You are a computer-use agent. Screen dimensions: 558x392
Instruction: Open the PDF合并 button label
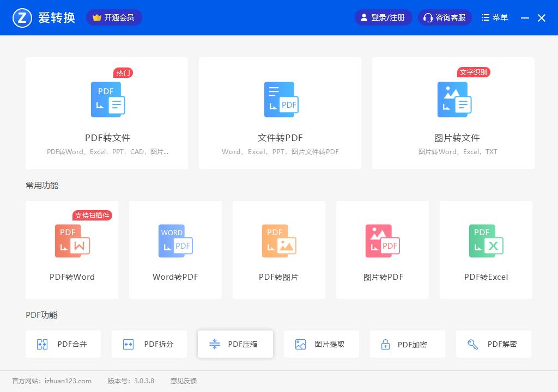(72, 344)
